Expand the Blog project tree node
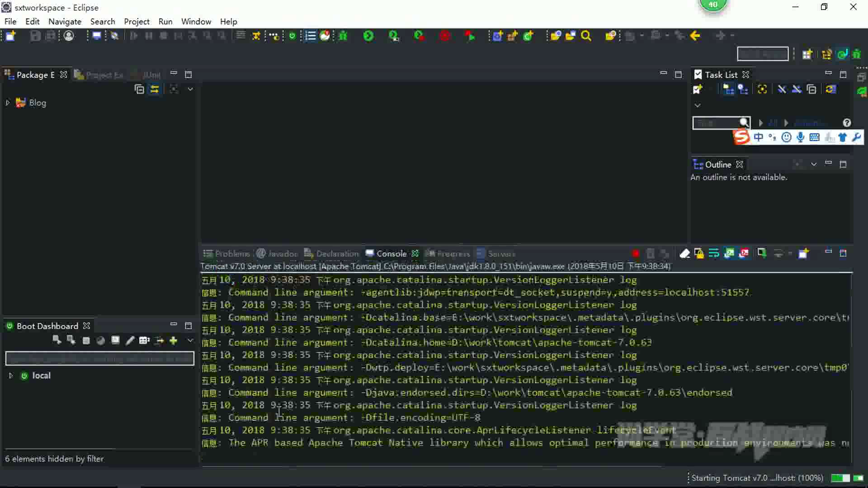 (8, 103)
